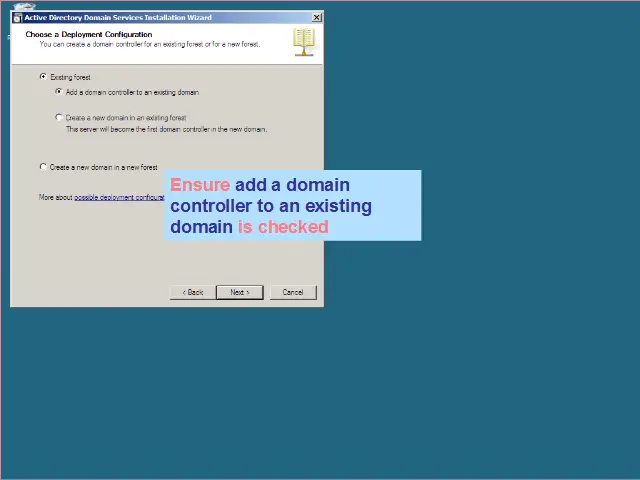Click the wizard title bar icon
Screen dimensions: 640x480
pyautogui.click(x=18, y=18)
